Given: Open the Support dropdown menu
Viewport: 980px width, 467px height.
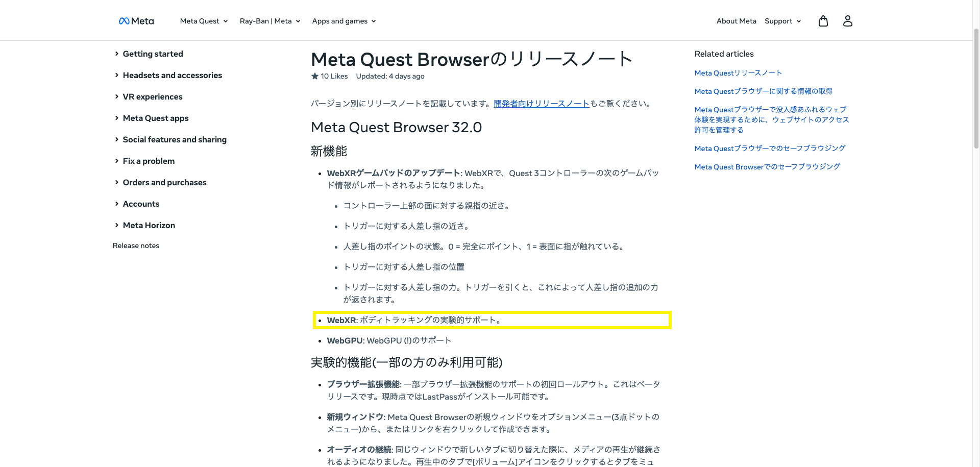Looking at the screenshot, I should click(x=783, y=21).
